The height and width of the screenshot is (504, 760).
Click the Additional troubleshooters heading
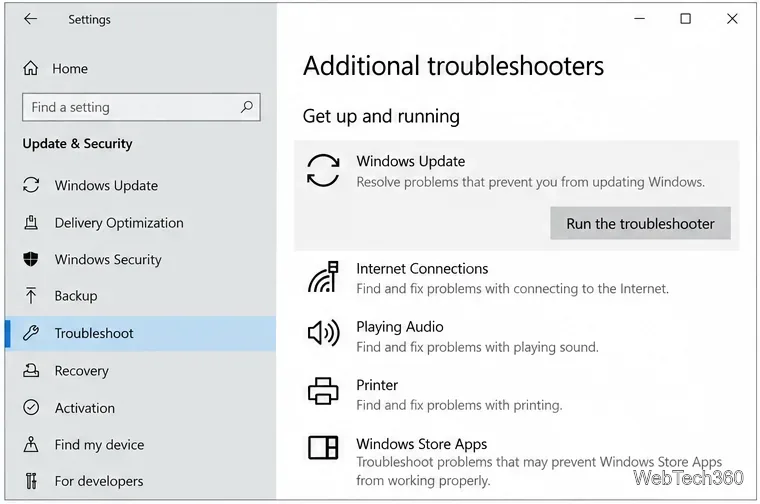tap(453, 66)
